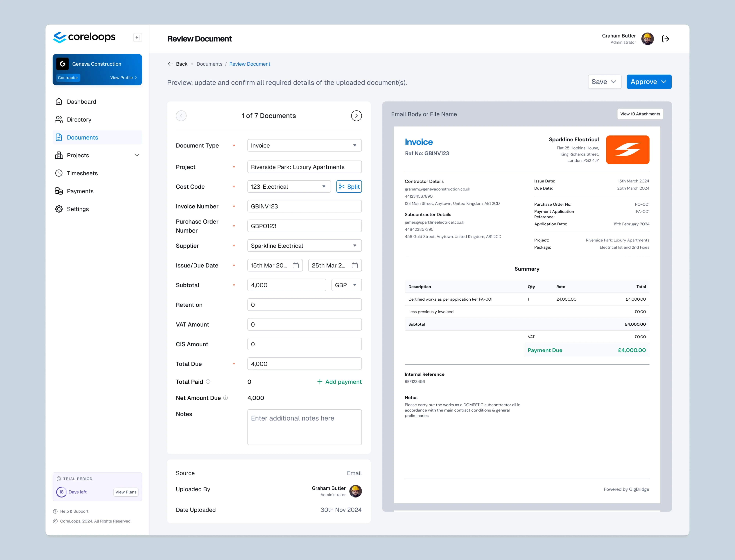The width and height of the screenshot is (735, 560).
Task: Open the Document Type dropdown
Action: 304,145
